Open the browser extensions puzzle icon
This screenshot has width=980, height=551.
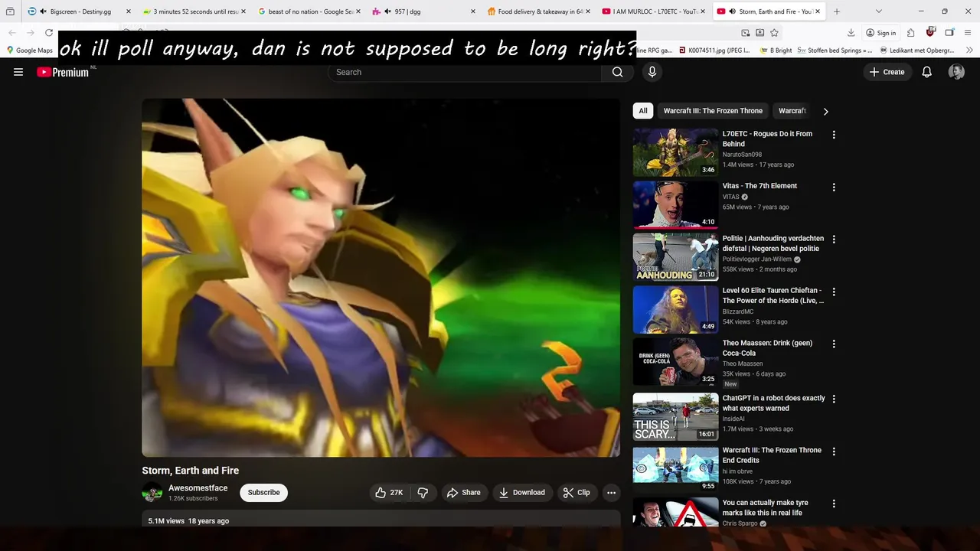coord(910,33)
